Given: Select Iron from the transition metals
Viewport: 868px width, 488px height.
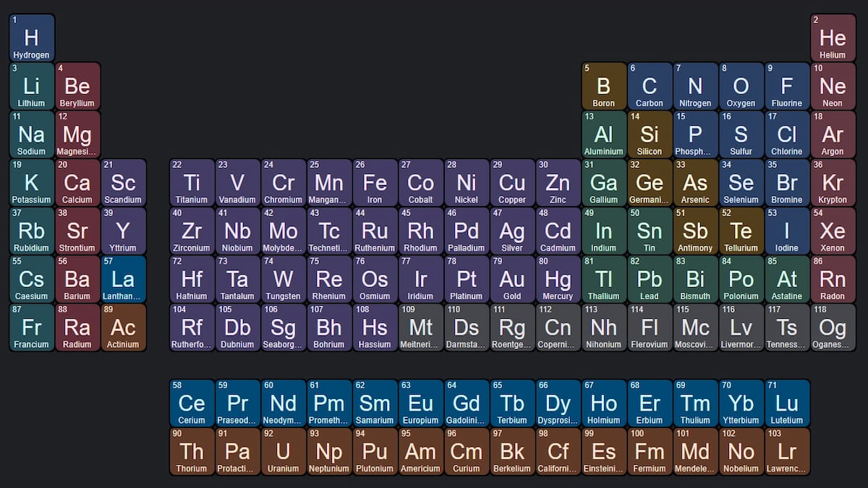Looking at the screenshot, I should 375,183.
